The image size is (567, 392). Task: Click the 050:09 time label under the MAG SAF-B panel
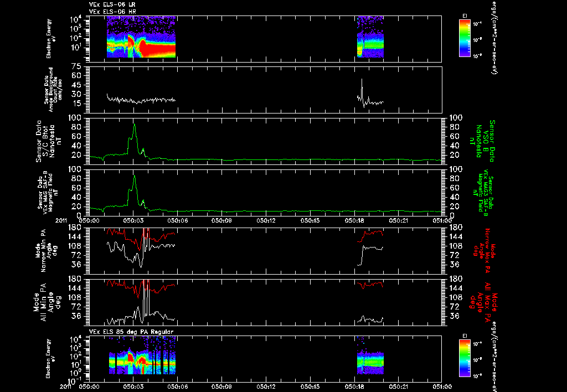(x=222, y=220)
